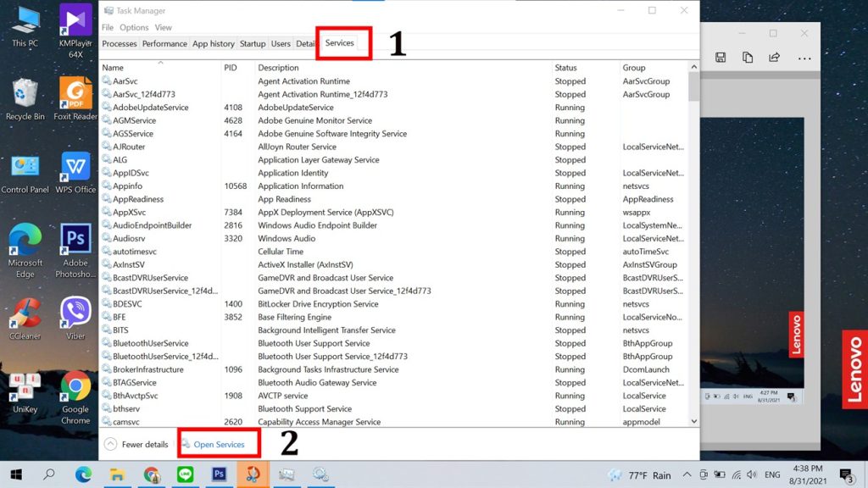Select the Photoshop icon in the taskbar

point(219,474)
